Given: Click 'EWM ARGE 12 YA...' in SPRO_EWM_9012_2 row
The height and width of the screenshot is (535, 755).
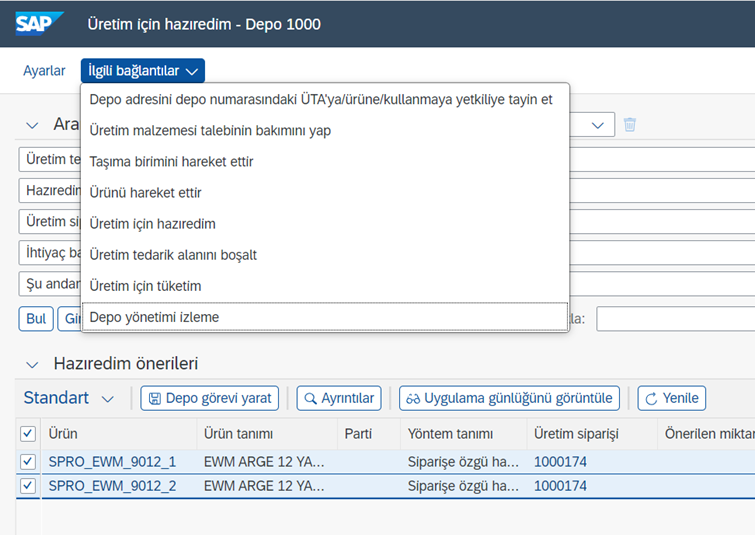Looking at the screenshot, I should coord(264,485).
